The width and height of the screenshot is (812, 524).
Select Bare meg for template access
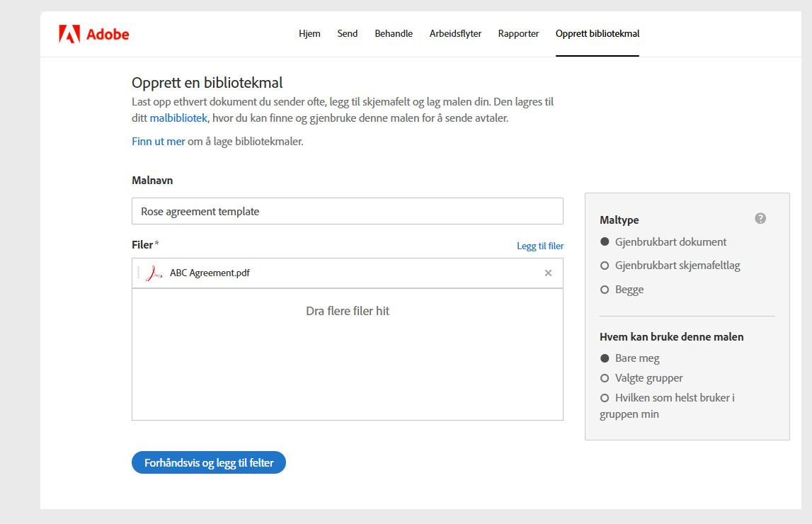605,358
